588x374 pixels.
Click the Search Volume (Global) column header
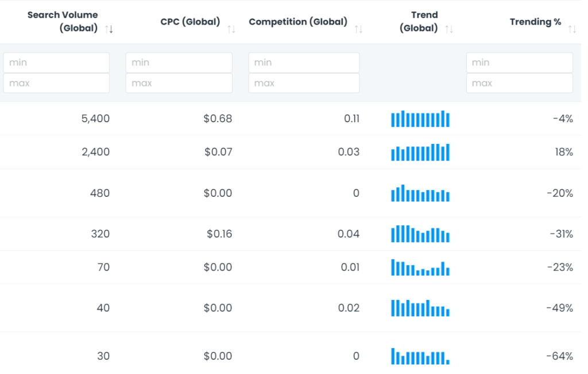(63, 21)
